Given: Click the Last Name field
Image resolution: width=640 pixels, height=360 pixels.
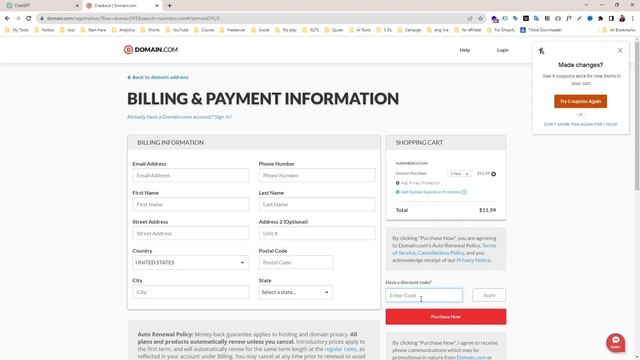Looking at the screenshot, I should click(x=317, y=204).
